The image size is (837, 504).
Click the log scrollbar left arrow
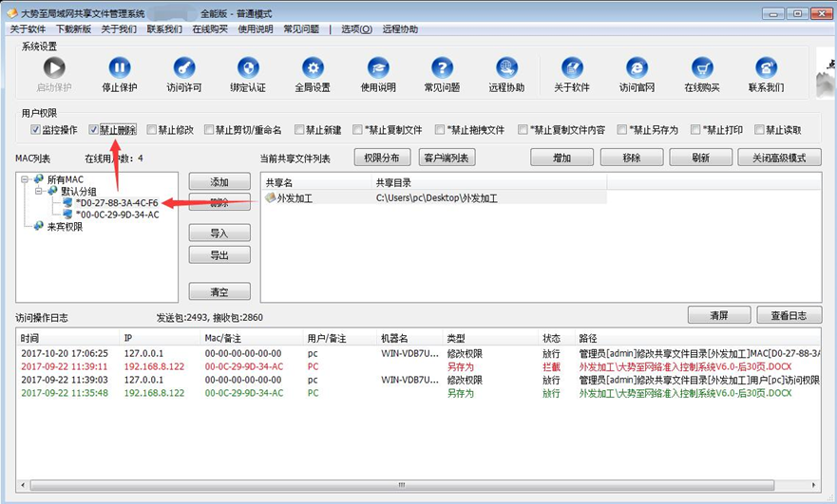click(x=23, y=485)
